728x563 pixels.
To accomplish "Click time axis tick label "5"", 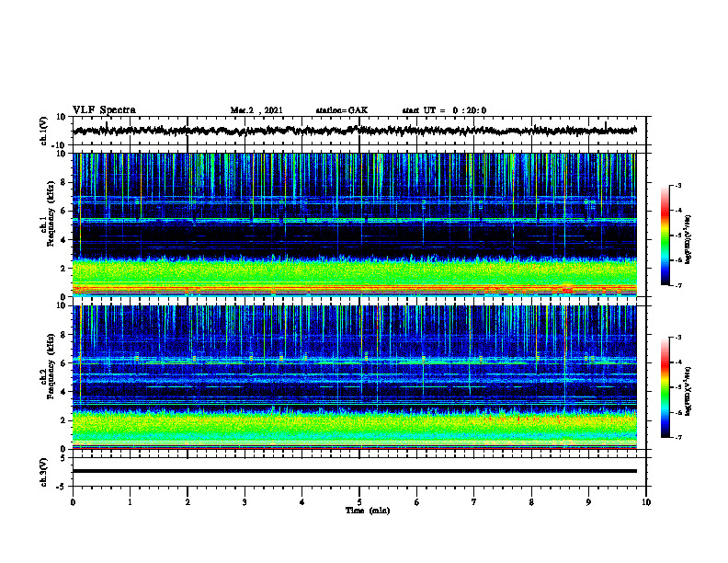I will click(x=359, y=502).
